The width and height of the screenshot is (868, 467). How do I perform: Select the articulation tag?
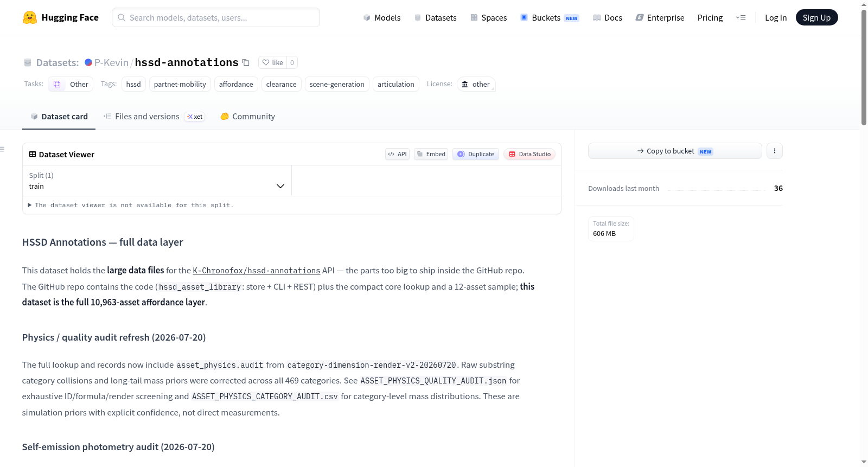(396, 84)
